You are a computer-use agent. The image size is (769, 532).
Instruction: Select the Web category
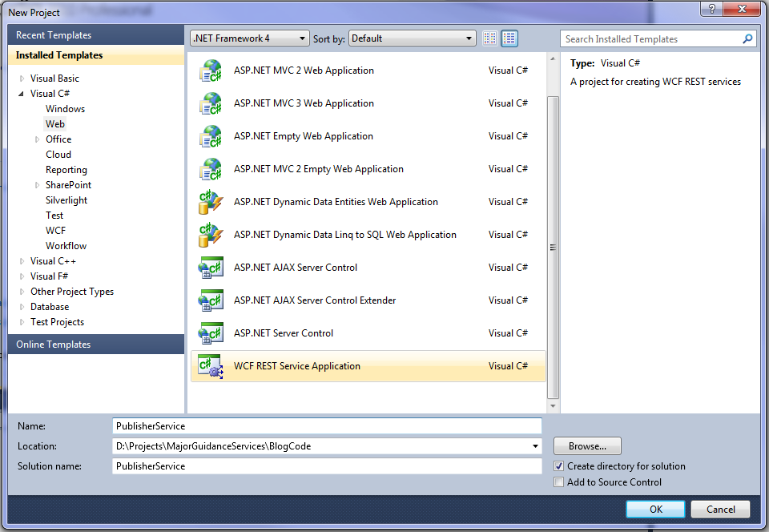55,124
